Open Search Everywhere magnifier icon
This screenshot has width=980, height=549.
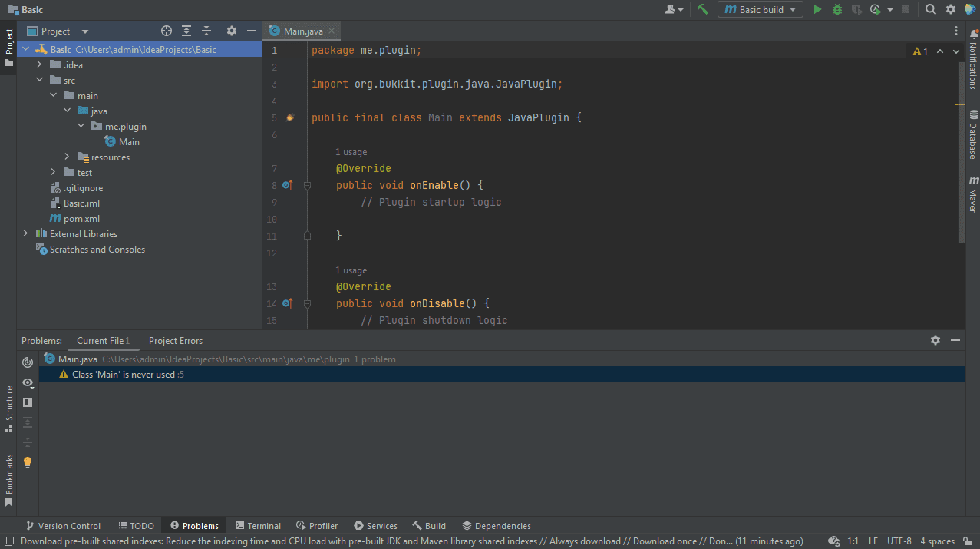[930, 9]
